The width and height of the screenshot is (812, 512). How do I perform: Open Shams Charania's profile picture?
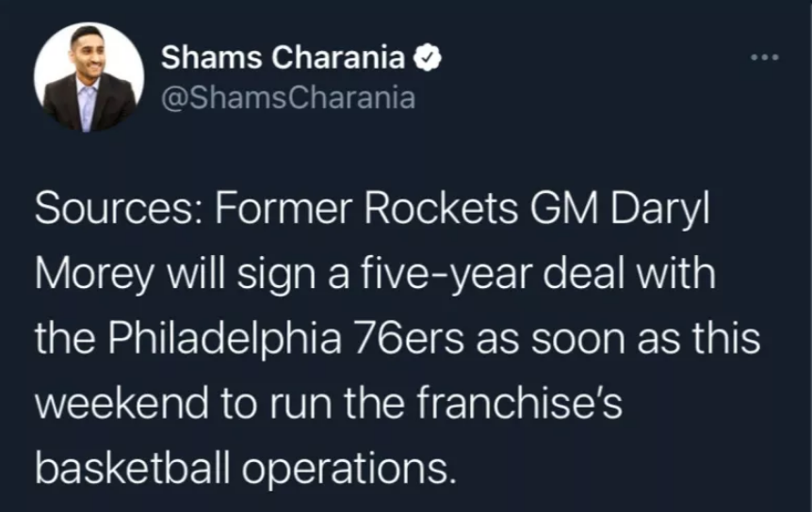(x=89, y=76)
